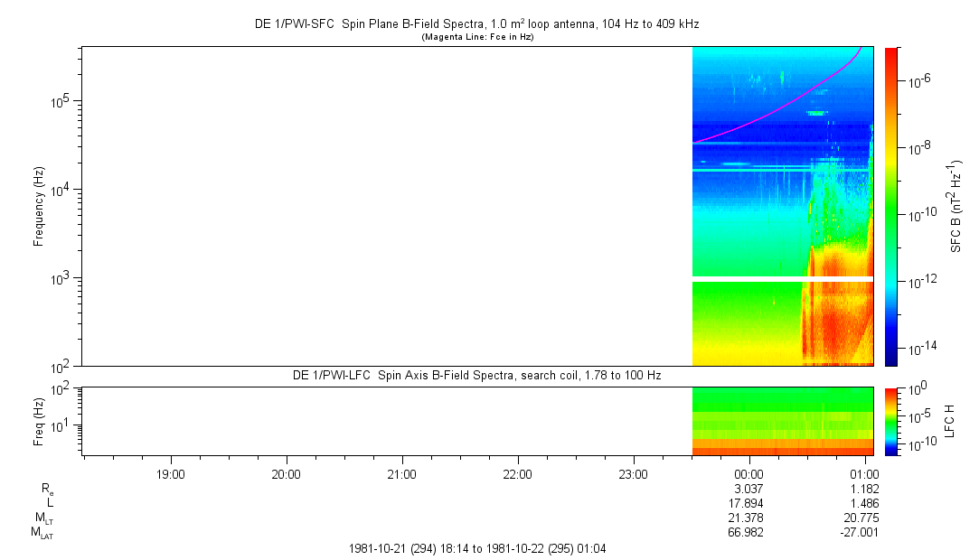The width and height of the screenshot is (979, 560).
Task: Click the Frequency (Hz) y-axis label
Action: [39, 206]
